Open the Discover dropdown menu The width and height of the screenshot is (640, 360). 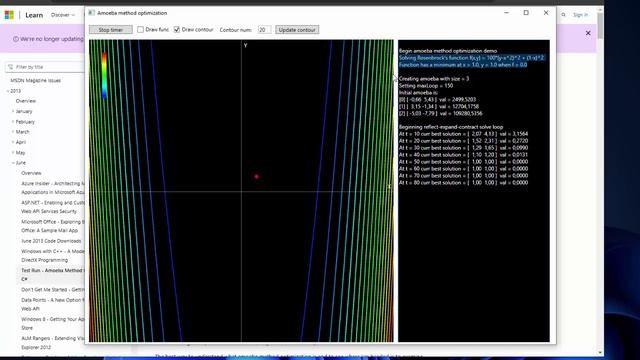pos(63,15)
